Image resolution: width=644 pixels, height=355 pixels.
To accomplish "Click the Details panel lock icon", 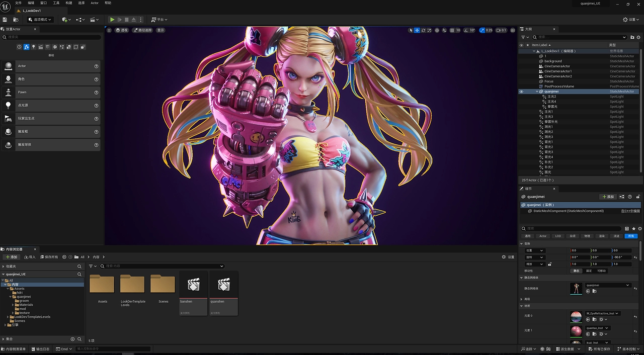I will point(638,197).
